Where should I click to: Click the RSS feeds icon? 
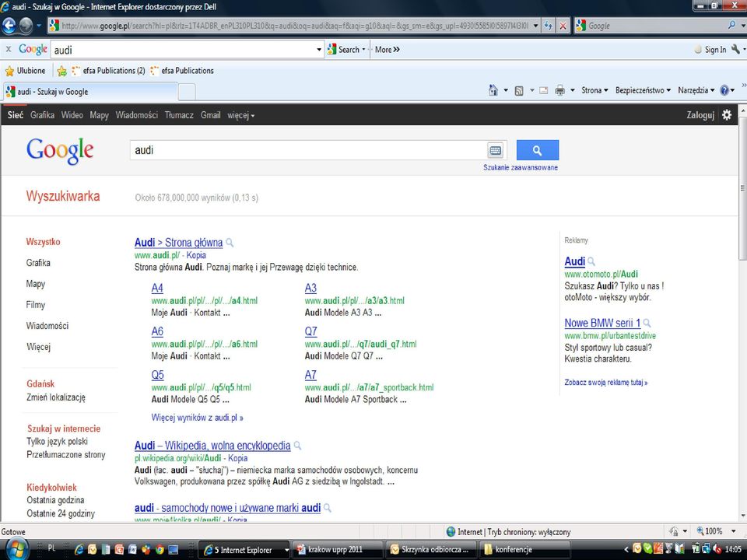click(x=519, y=90)
